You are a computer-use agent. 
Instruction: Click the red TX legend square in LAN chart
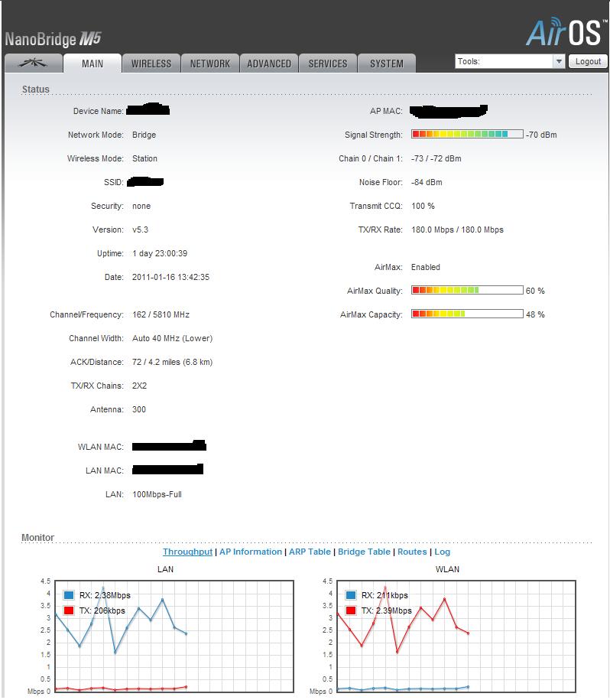pyautogui.click(x=69, y=610)
